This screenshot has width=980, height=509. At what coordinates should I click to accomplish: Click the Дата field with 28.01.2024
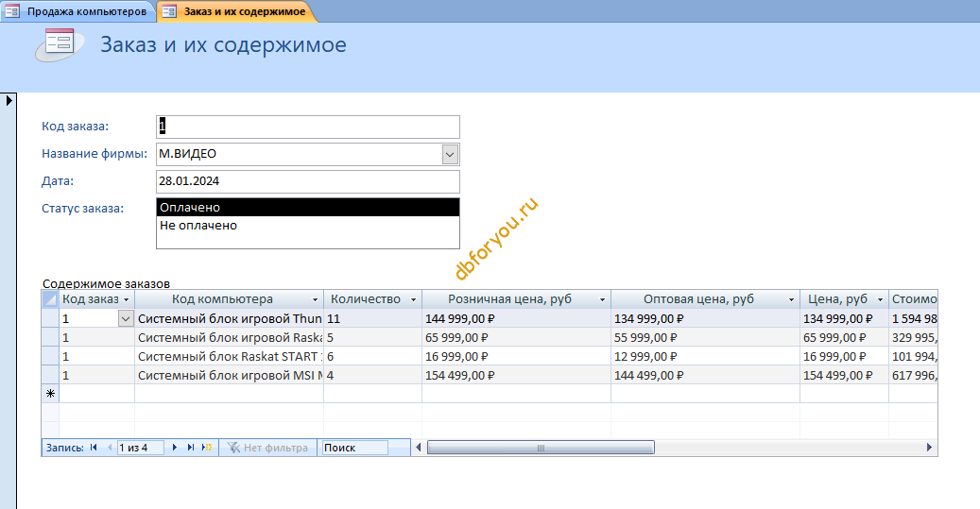[x=307, y=181]
